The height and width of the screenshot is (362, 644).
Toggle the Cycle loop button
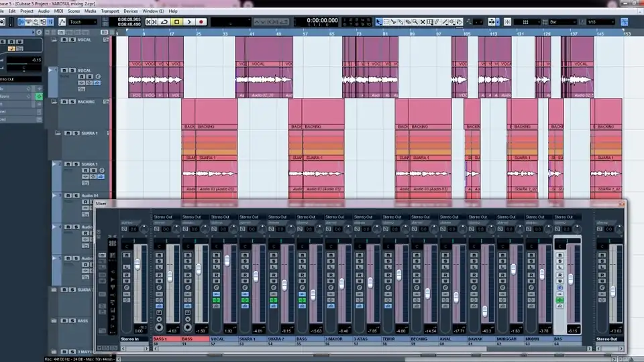click(164, 21)
